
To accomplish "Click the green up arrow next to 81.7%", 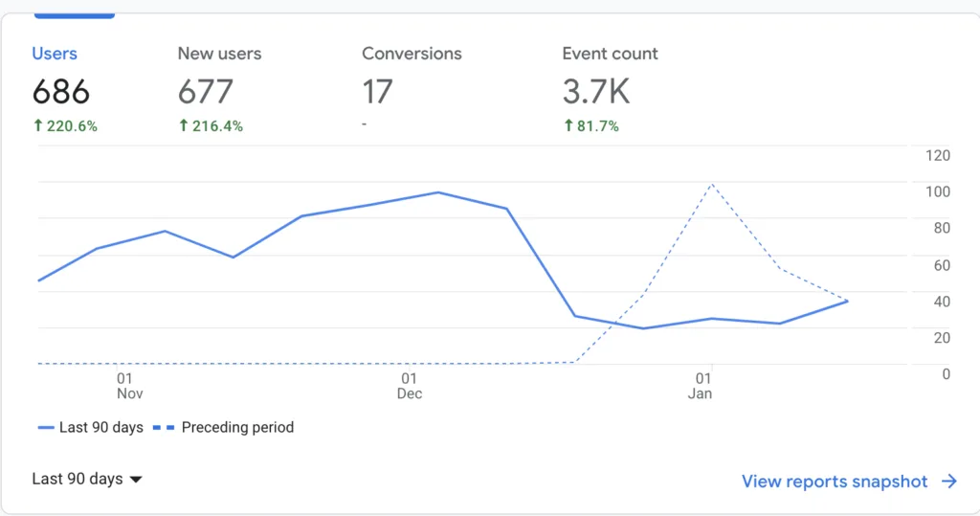I will (568, 125).
